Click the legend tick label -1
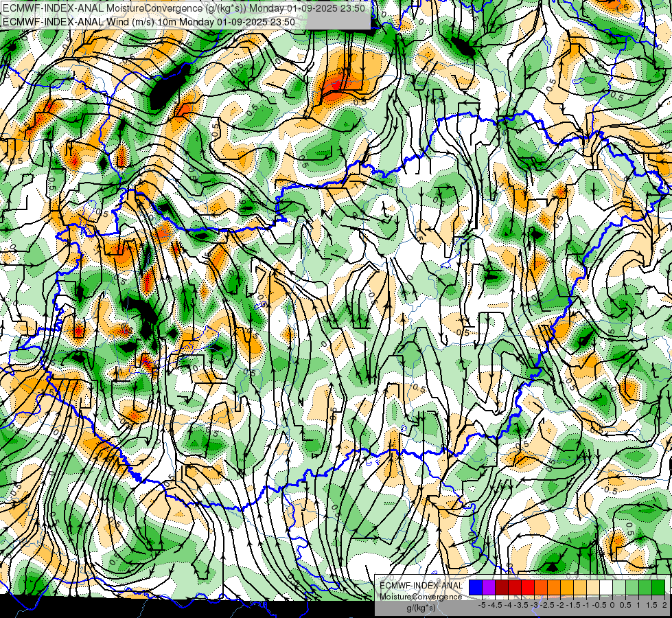 coord(586,605)
